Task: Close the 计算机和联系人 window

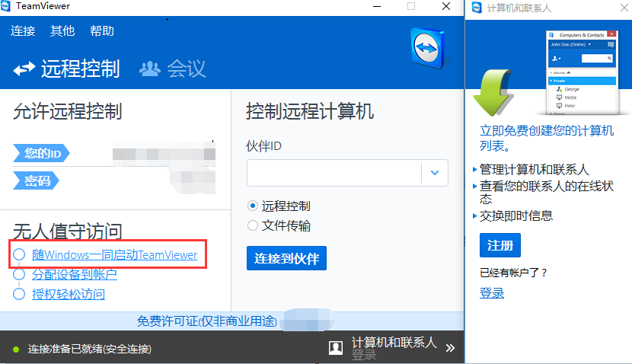Action: coord(624,8)
